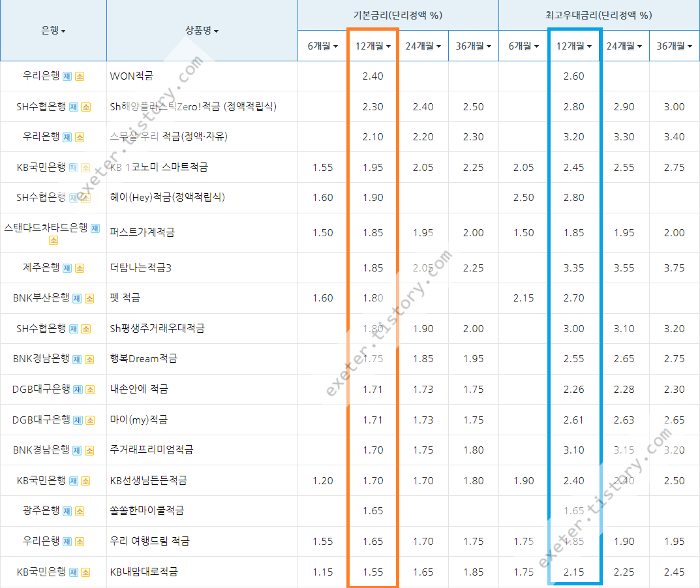Click 소 badge in Sh평생주거래우대적금 row
The height and width of the screenshot is (588, 700).
coord(85,329)
